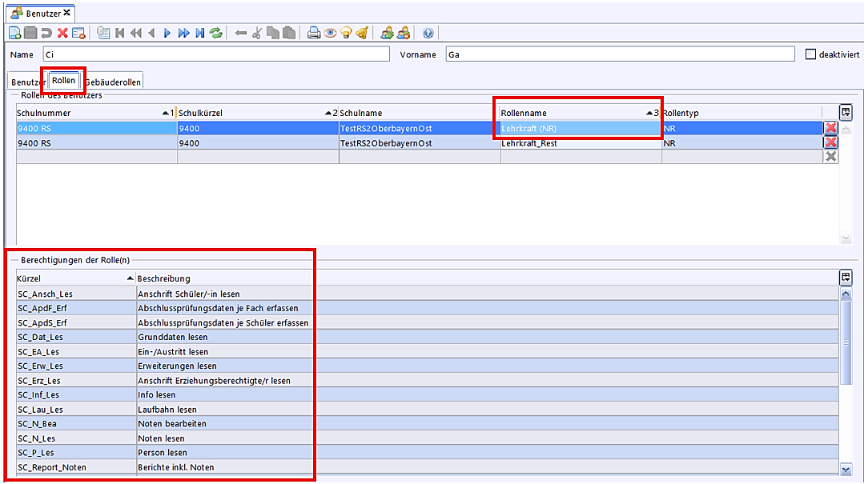Select the SC_ApdF_Erf permission row
868x484 pixels.
tap(428, 308)
